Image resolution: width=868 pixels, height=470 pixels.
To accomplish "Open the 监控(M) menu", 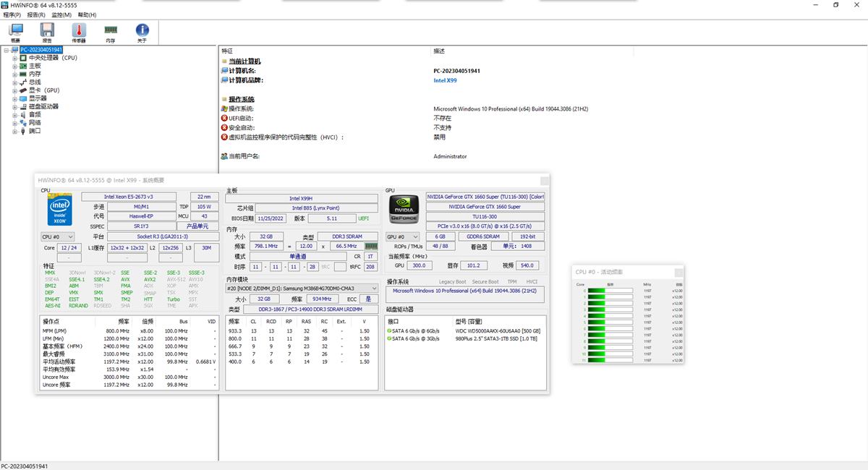I will (61, 14).
